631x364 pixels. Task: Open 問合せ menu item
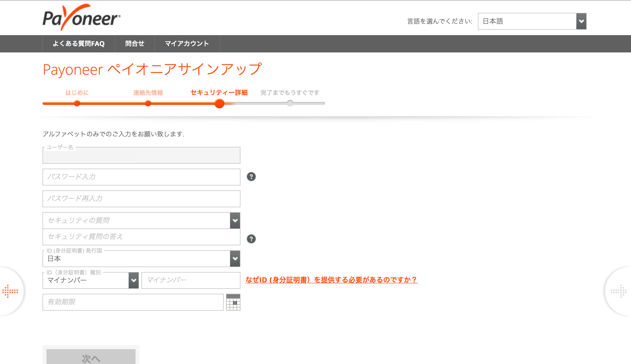(135, 44)
